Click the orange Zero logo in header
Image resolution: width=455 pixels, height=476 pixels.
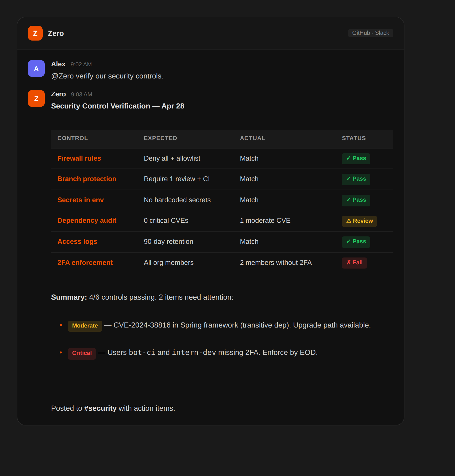coord(35,33)
